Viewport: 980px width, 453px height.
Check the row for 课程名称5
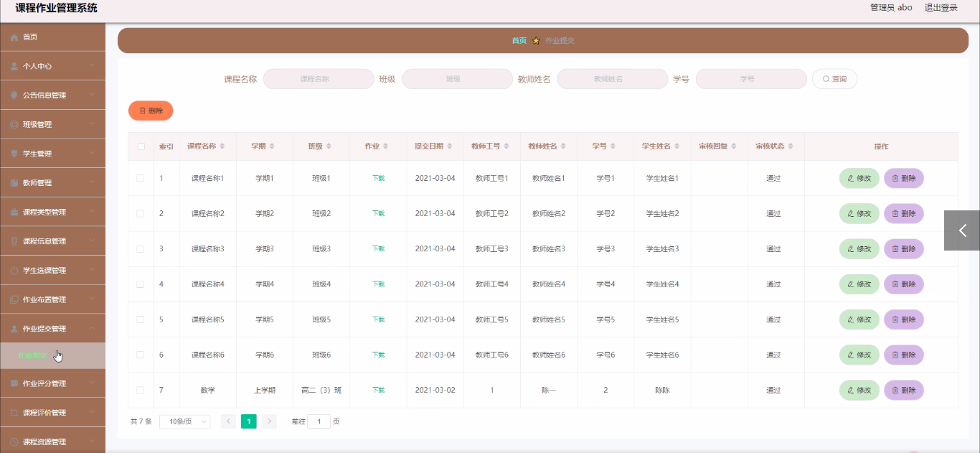(141, 319)
